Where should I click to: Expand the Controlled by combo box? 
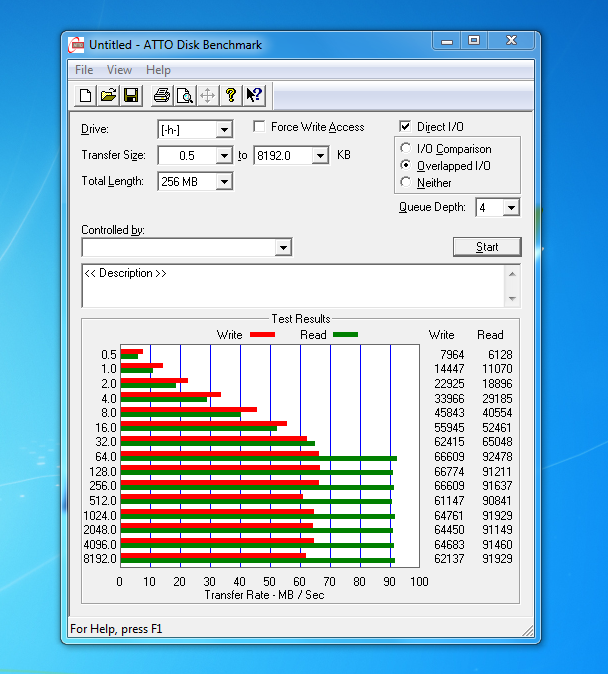tap(283, 247)
